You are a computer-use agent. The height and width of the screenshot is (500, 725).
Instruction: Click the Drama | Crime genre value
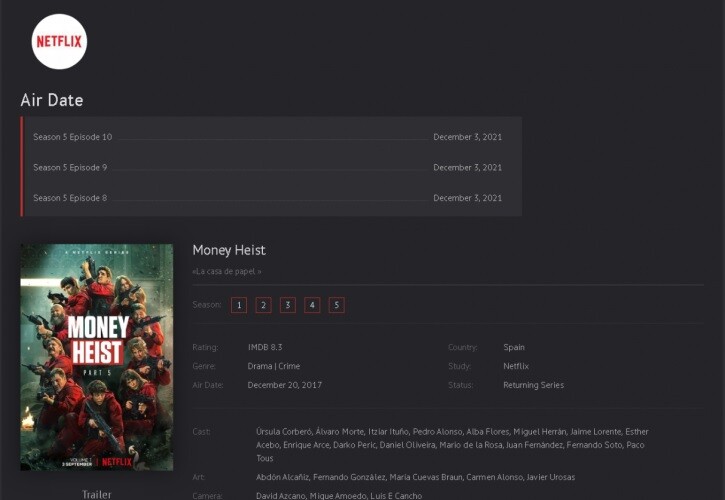(x=274, y=366)
